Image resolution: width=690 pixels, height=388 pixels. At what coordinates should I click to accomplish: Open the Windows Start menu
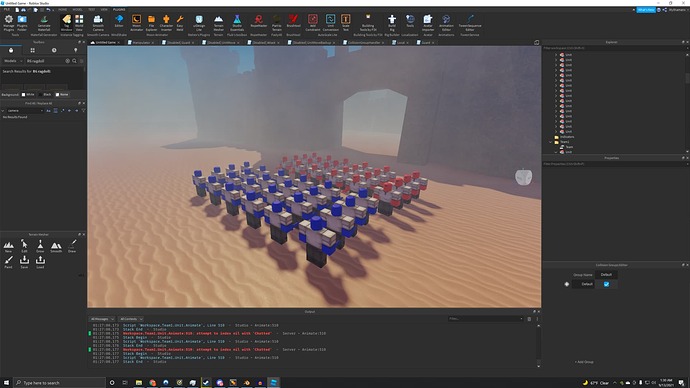pos(6,383)
